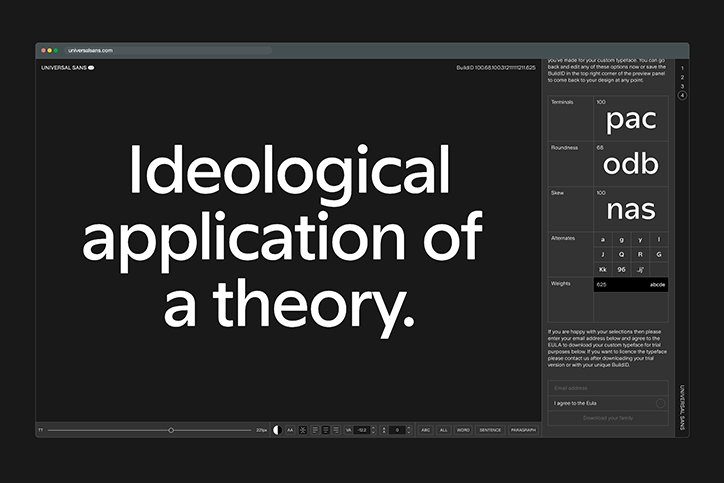
Task: Go to step 3 in side navigation
Action: [682, 86]
